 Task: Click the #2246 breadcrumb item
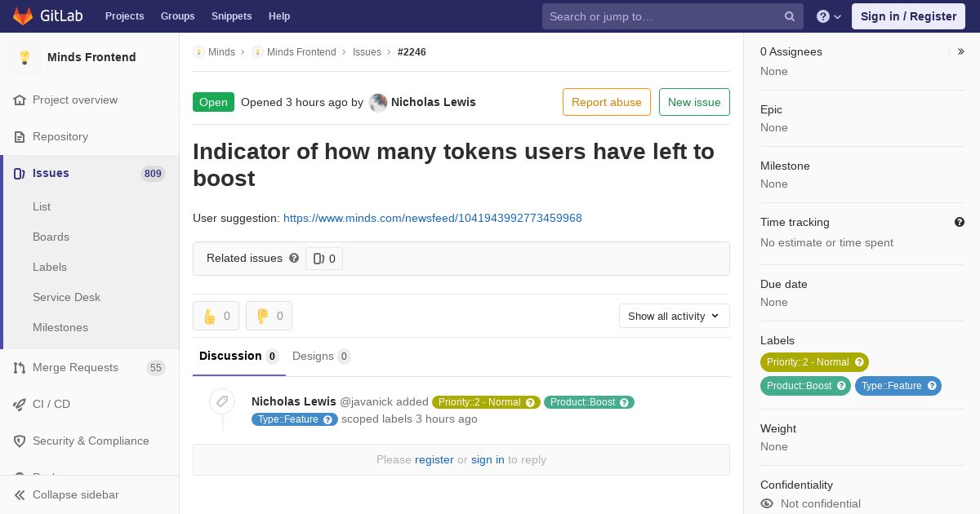pyautogui.click(x=412, y=51)
